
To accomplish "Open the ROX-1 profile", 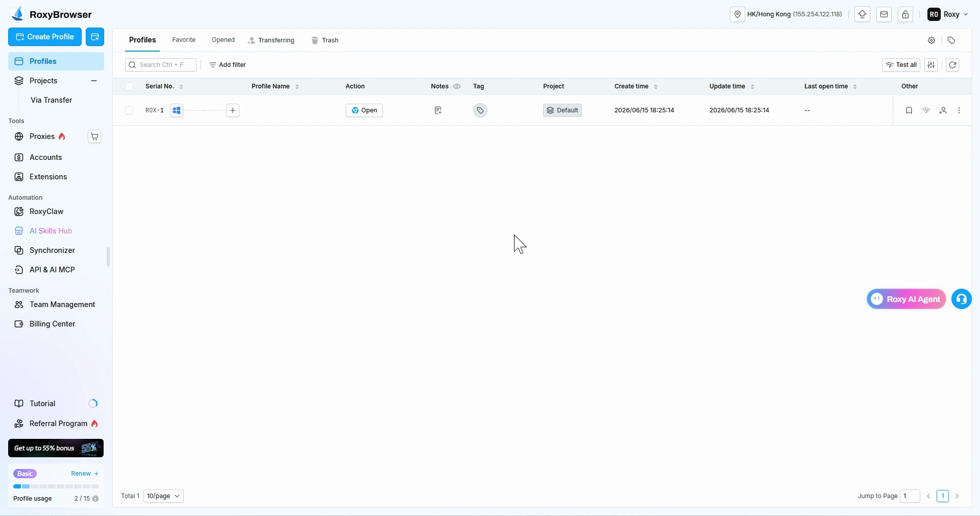I will coord(364,110).
